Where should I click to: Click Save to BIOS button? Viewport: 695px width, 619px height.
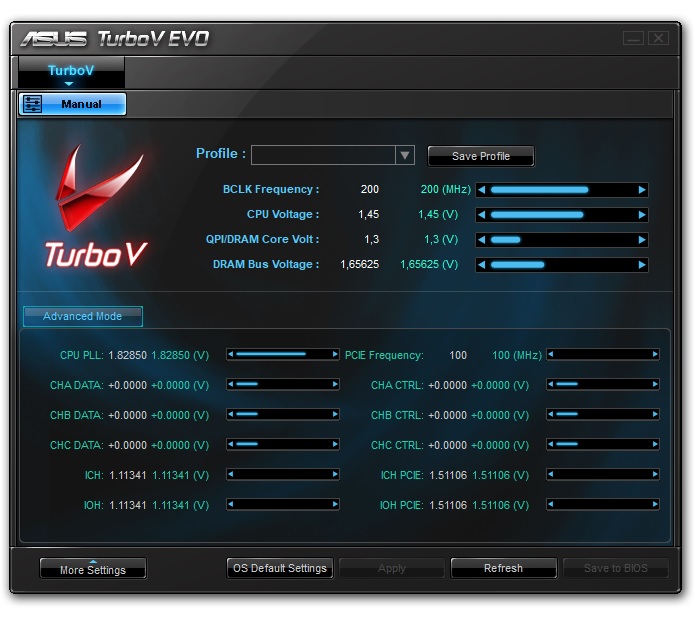point(616,568)
